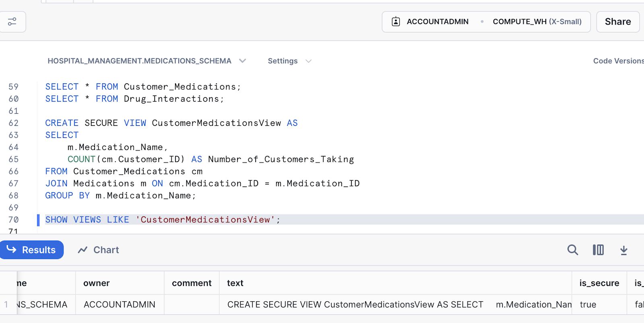Image resolution: width=644 pixels, height=323 pixels.
Task: Select the cell showing NS_SCHEMA
Action: 46,304
